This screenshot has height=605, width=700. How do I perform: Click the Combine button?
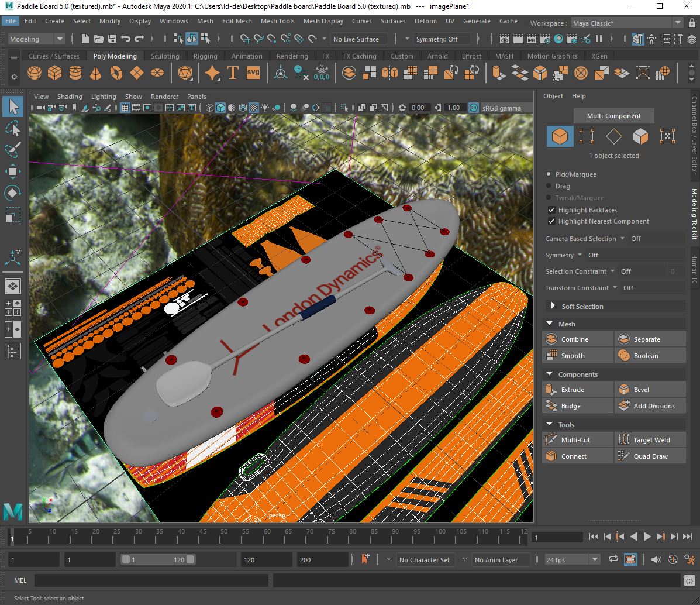[578, 339]
